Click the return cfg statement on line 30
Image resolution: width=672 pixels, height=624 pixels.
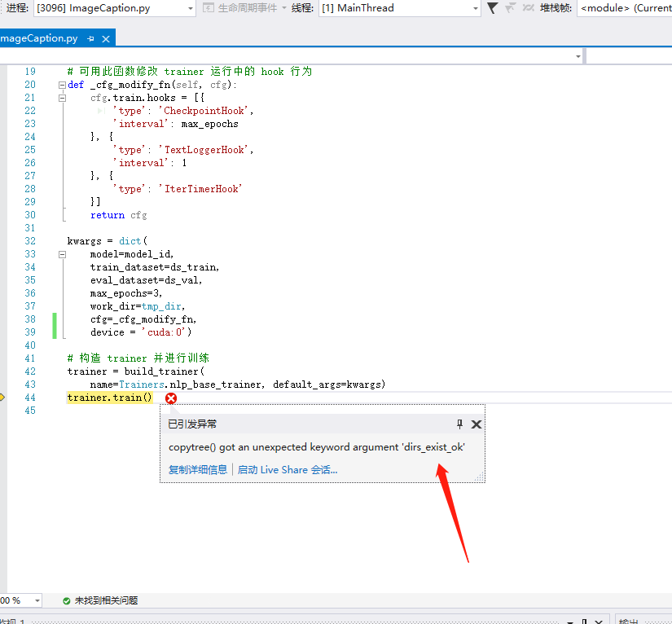[x=119, y=215]
